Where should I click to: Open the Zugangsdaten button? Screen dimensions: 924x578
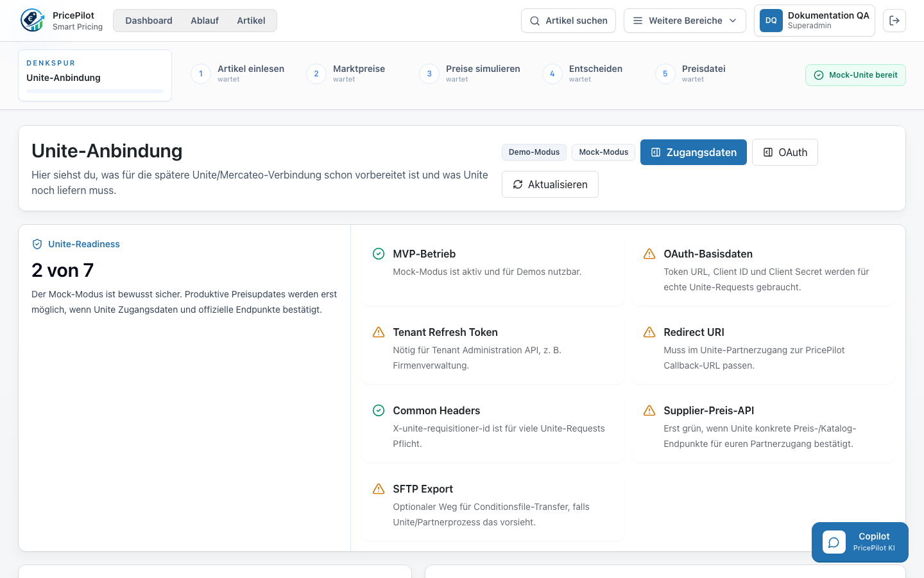coord(694,152)
